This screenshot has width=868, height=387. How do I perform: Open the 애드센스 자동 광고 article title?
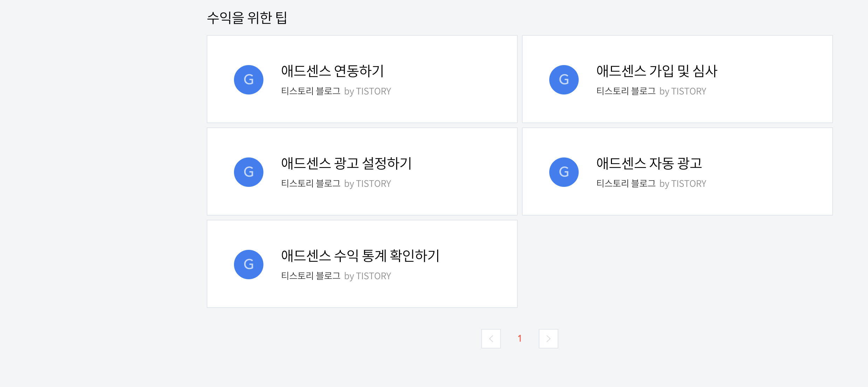(649, 163)
